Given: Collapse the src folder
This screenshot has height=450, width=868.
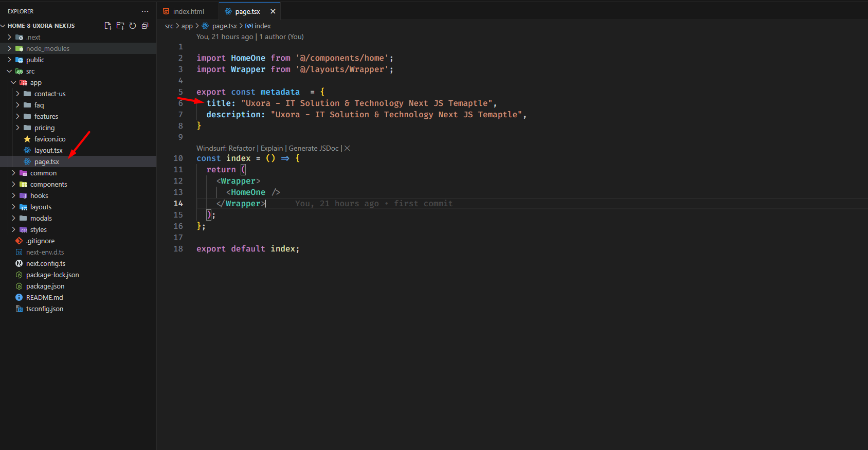Looking at the screenshot, I should pyautogui.click(x=9, y=71).
